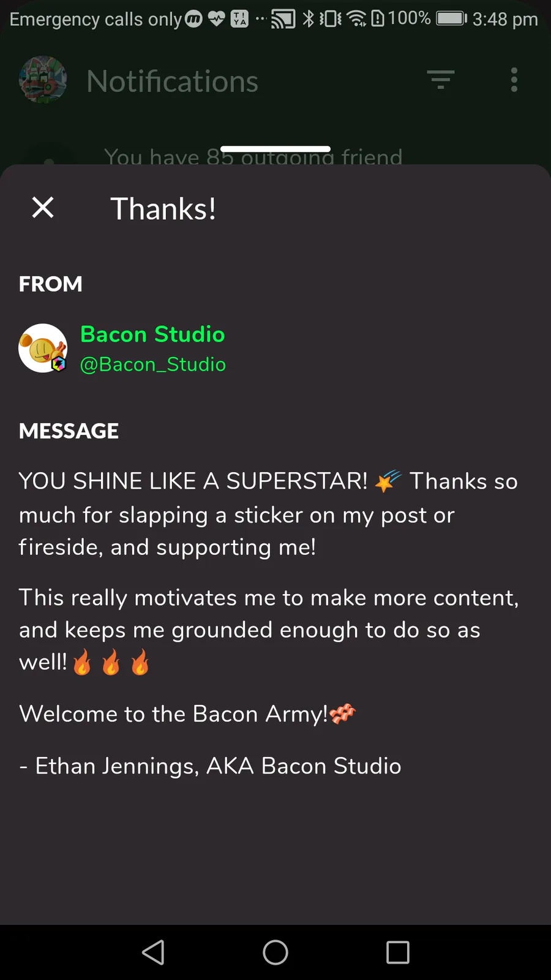Viewport: 551px width, 980px height.
Task: Open Bacon Studio's profile avatar
Action: point(42,349)
